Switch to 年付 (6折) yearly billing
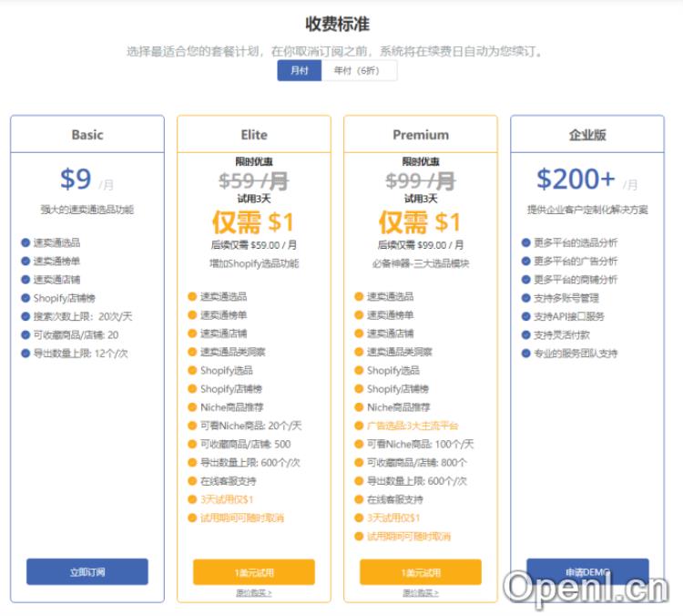The width and height of the screenshot is (683, 616). pos(358,70)
